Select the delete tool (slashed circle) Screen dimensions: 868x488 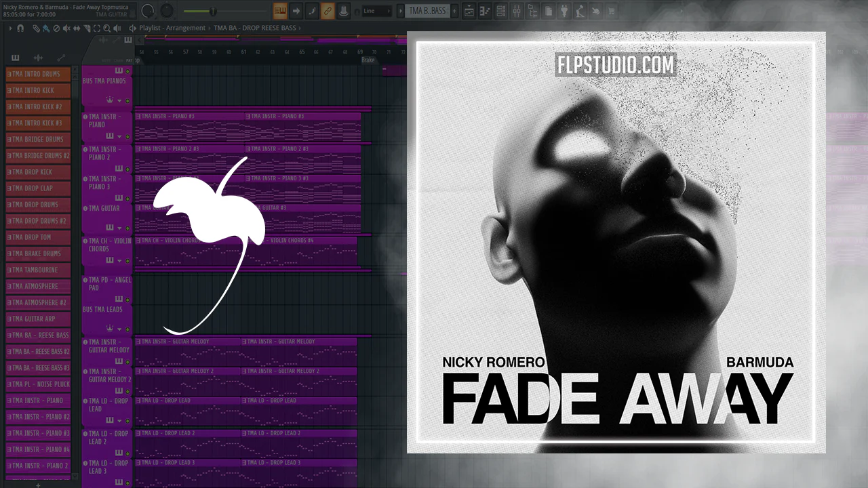pyautogui.click(x=56, y=28)
